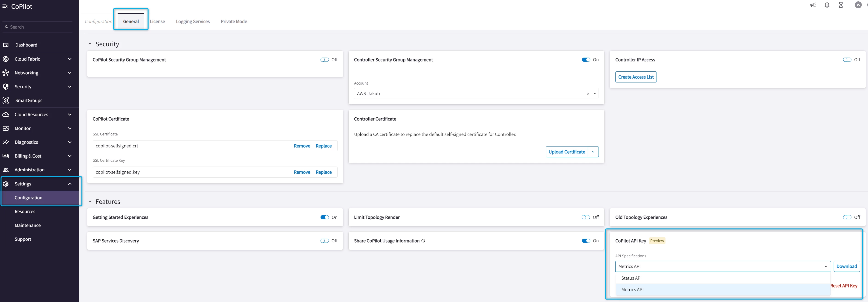
Task: Click the Administration people icon
Action: [x=6, y=170]
